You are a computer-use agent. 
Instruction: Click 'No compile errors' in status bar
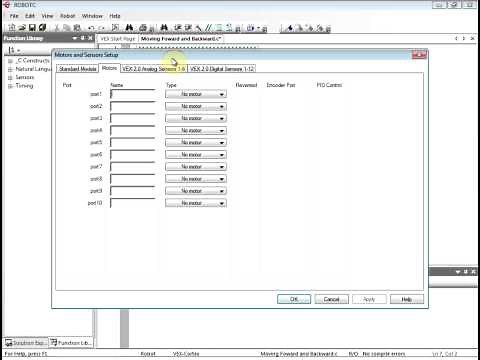(x=384, y=354)
